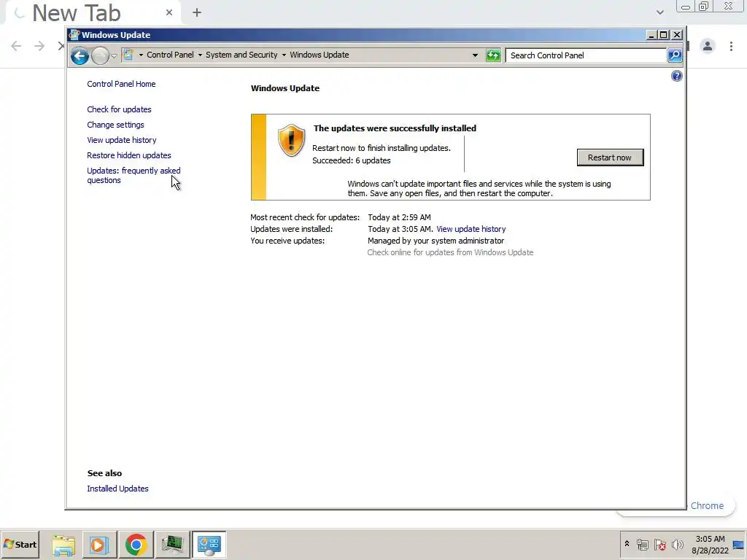747x560 pixels.
Task: Click Chrome forward arrow button
Action: 39,46
